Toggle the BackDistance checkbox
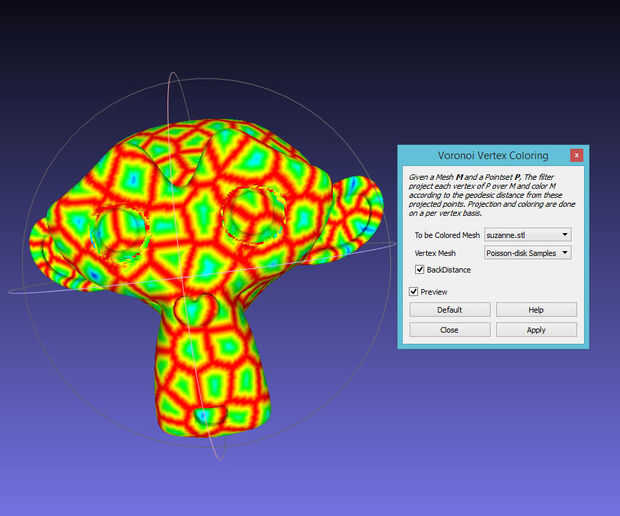Screen dimensions: 620x516 click(420, 270)
